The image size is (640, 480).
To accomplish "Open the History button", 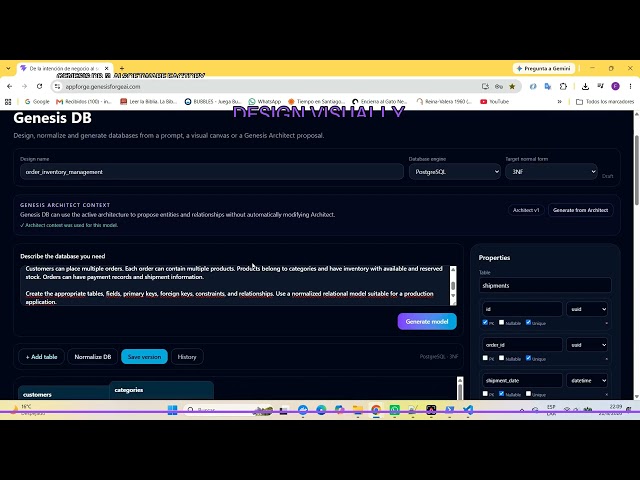I will click(187, 357).
